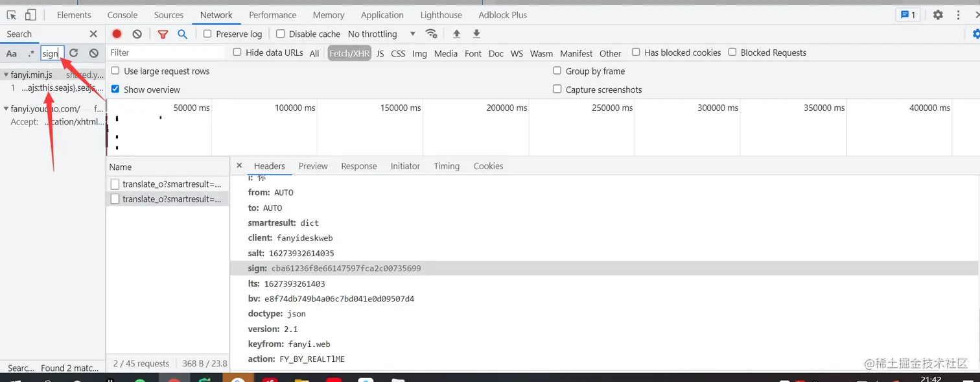Screen dimensions: 980x382
Task: Open the Performance panel
Action: pos(272,15)
